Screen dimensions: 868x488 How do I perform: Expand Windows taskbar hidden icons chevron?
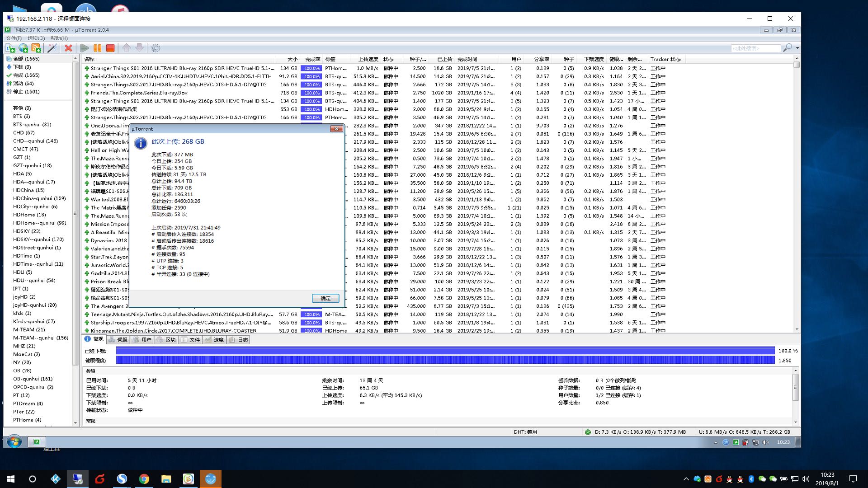point(686,479)
